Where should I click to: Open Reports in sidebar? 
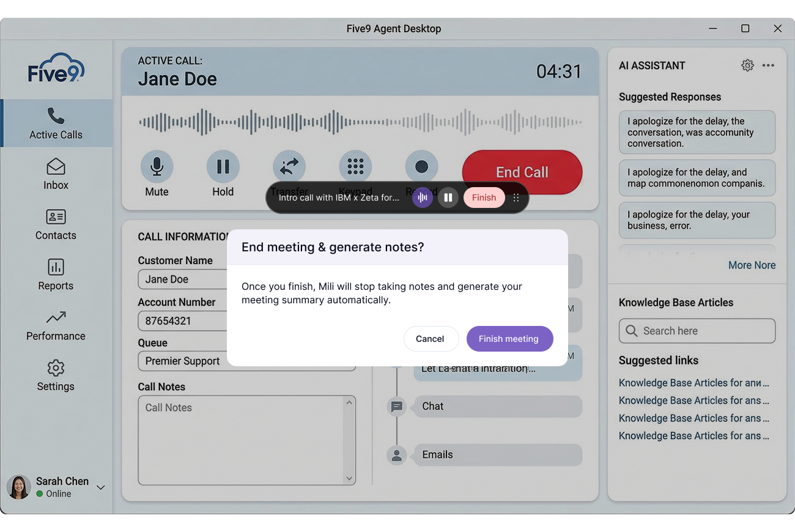(56, 275)
